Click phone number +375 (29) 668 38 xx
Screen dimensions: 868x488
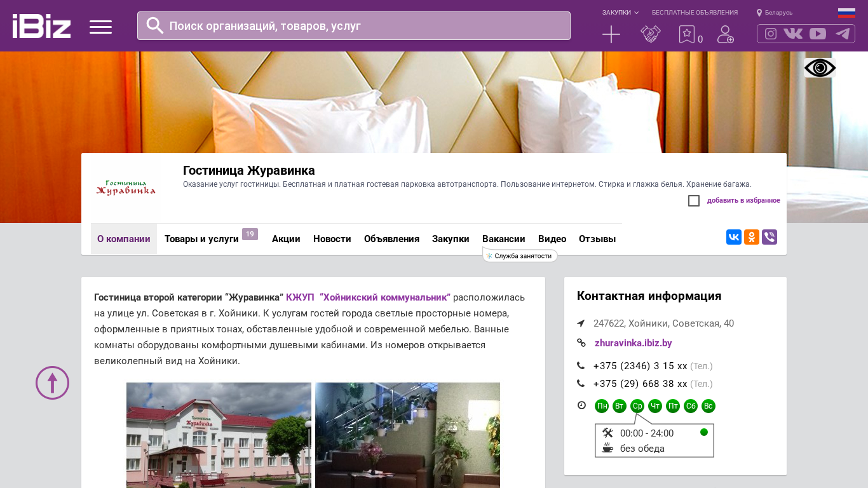[x=641, y=384]
